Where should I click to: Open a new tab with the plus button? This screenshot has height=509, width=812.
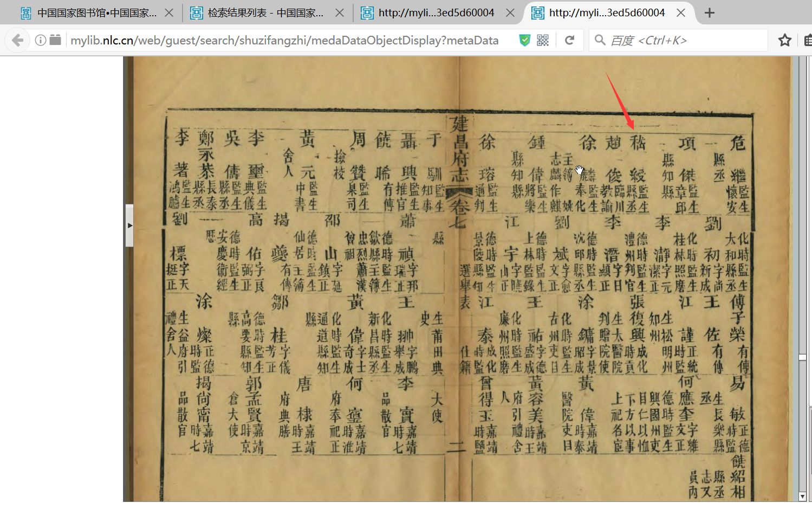pyautogui.click(x=709, y=12)
